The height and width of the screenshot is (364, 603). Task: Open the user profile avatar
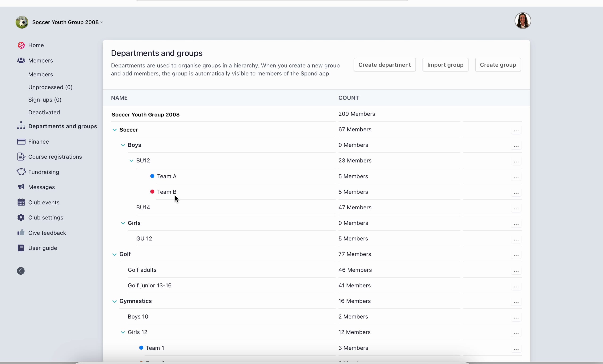523,21
